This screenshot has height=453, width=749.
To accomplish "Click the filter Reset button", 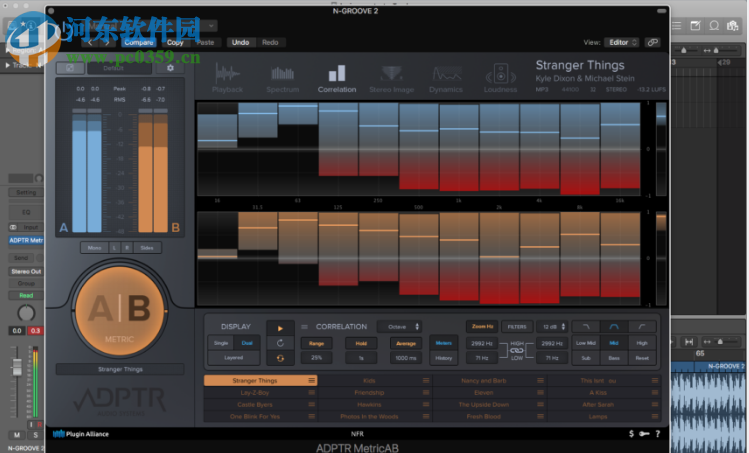I will [x=642, y=358].
